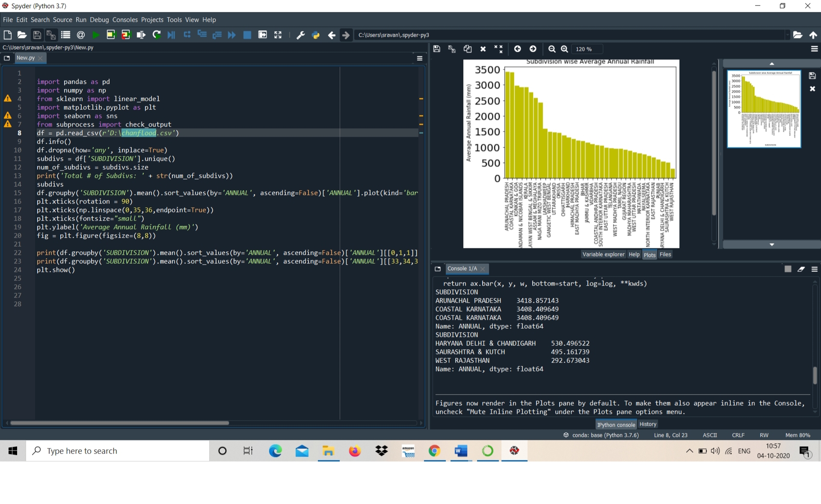This screenshot has width=821, height=504.
Task: Select the rainfall plot thumbnail
Action: point(764,109)
